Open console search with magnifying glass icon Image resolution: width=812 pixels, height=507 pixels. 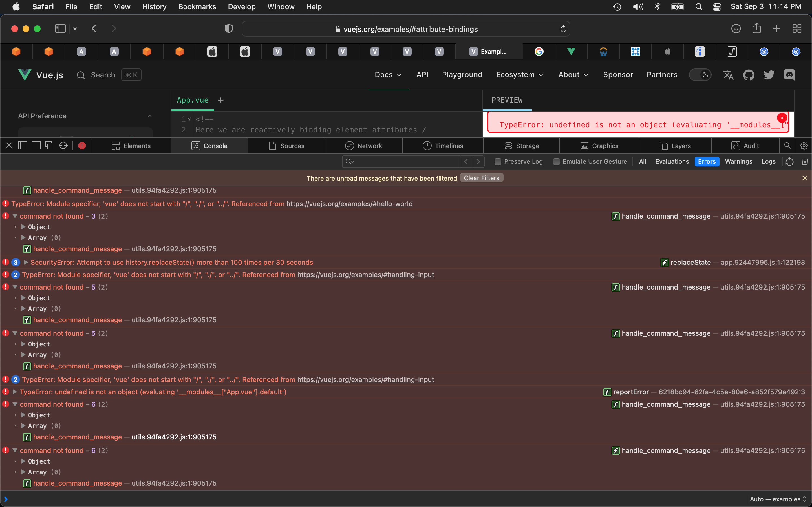click(787, 146)
